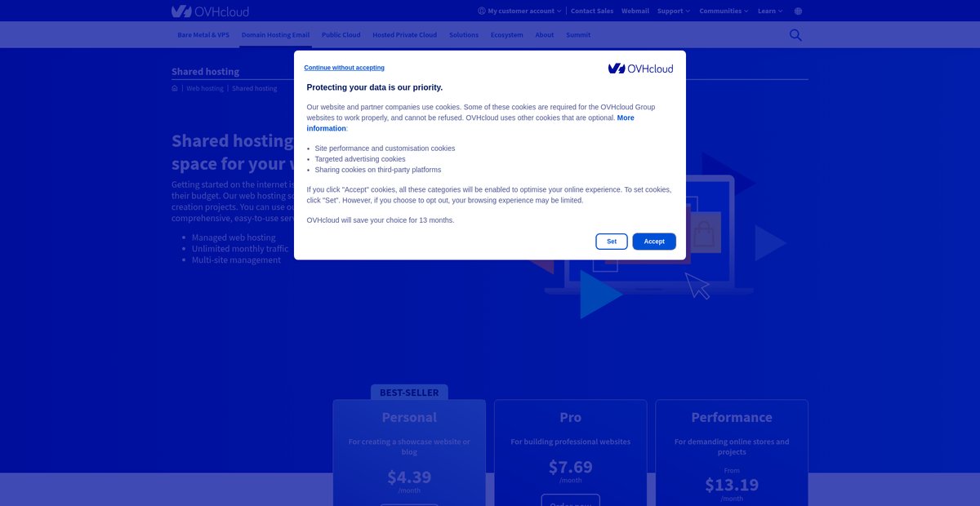Image resolution: width=980 pixels, height=506 pixels.
Task: Click Web hosting breadcrumb
Action: tap(205, 88)
